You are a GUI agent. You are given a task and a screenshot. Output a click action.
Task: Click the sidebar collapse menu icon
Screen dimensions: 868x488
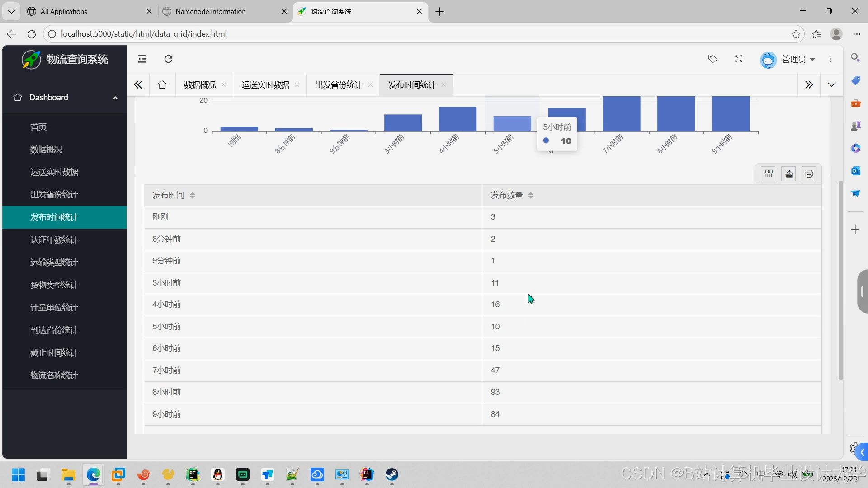coord(142,59)
